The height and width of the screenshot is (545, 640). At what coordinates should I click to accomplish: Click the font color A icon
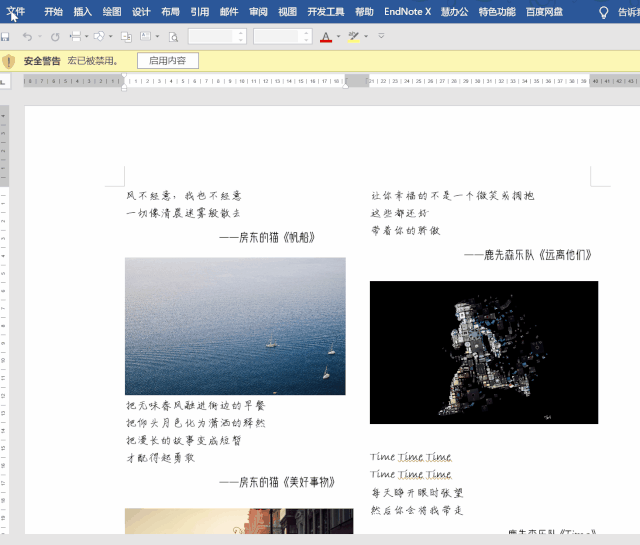(x=325, y=36)
